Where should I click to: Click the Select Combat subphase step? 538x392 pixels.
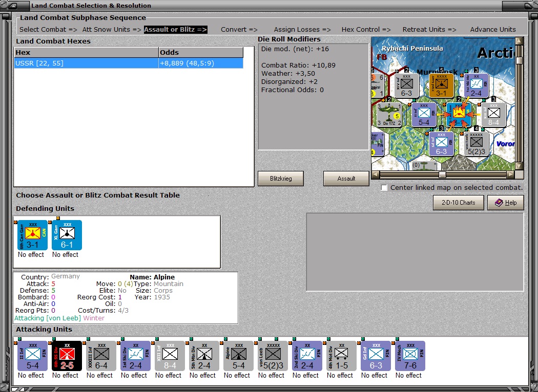48,30
